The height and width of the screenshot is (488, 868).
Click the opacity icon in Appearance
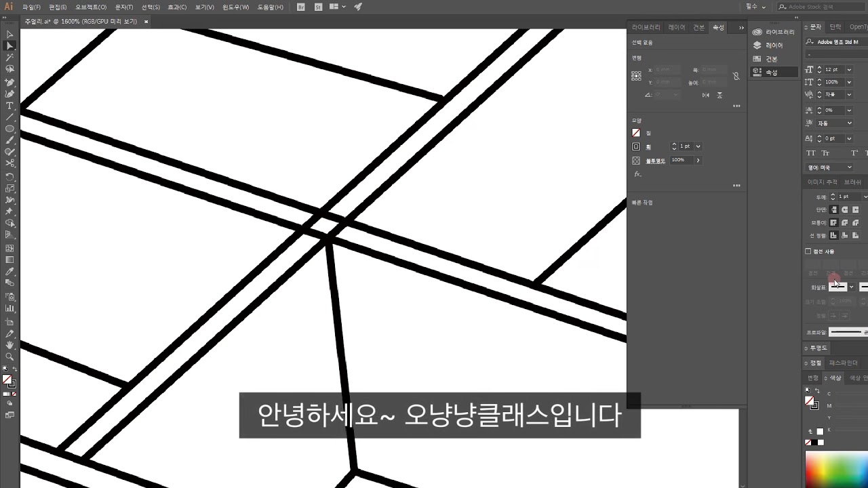(636, 161)
